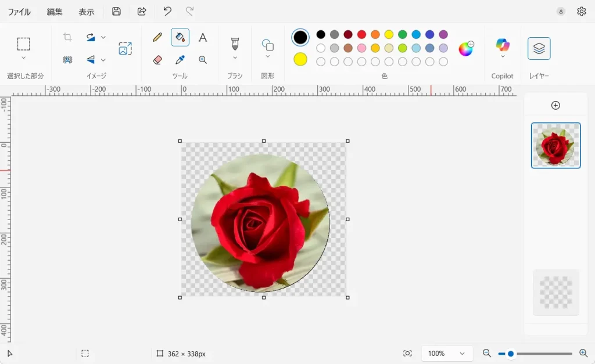Pick the lavender palette swatch
Viewport: 595px width, 364px height.
click(443, 48)
